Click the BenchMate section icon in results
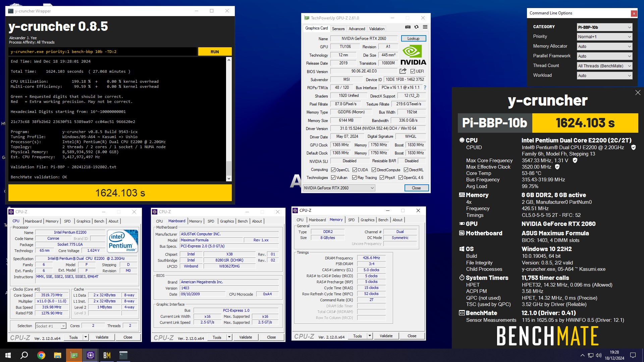The height and width of the screenshot is (362, 644). (462, 313)
